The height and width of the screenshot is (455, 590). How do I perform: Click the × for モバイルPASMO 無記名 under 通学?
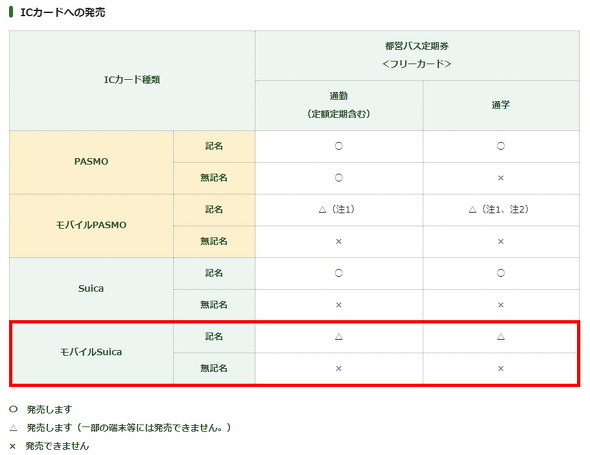(x=501, y=242)
